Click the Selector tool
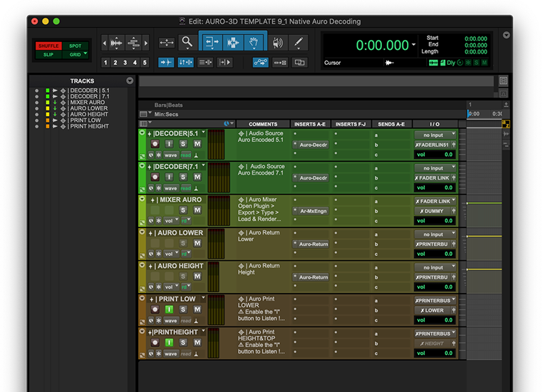 point(232,43)
